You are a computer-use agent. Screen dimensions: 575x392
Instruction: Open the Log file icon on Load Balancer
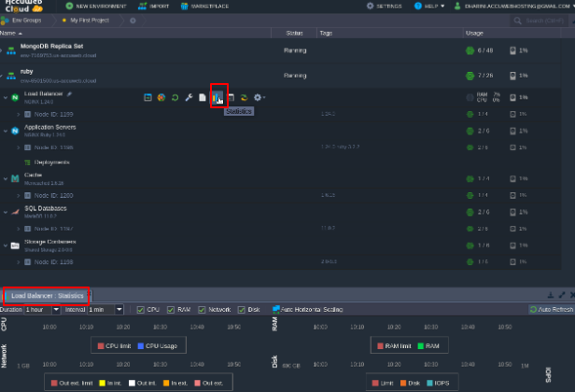click(203, 97)
